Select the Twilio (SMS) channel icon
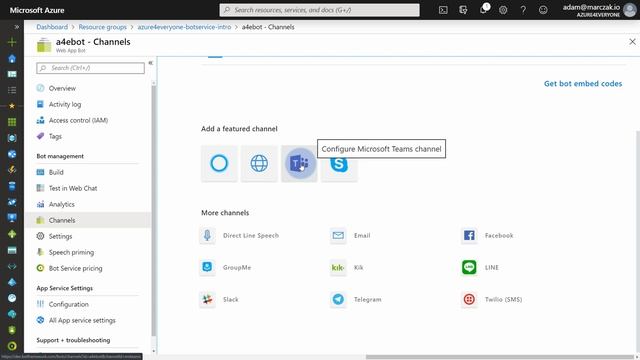 click(x=469, y=299)
